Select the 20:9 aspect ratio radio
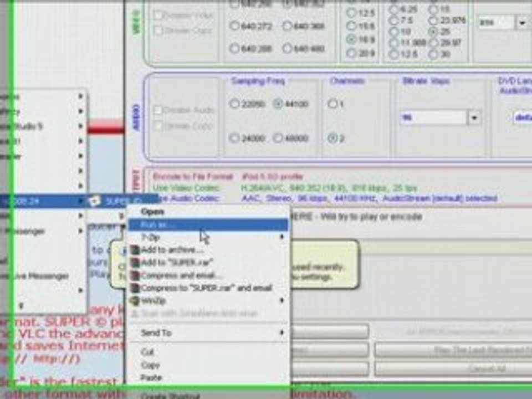This screenshot has width=532, height=399. click(351, 53)
